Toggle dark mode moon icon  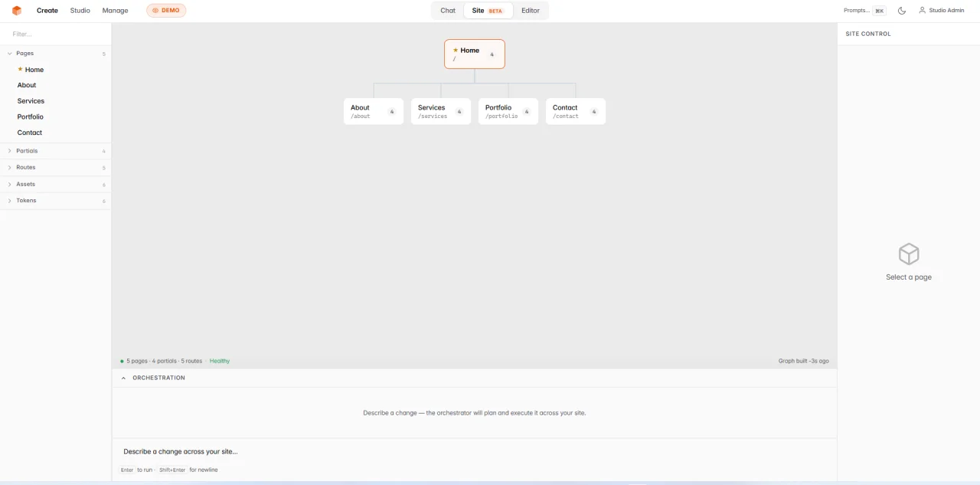click(x=902, y=11)
